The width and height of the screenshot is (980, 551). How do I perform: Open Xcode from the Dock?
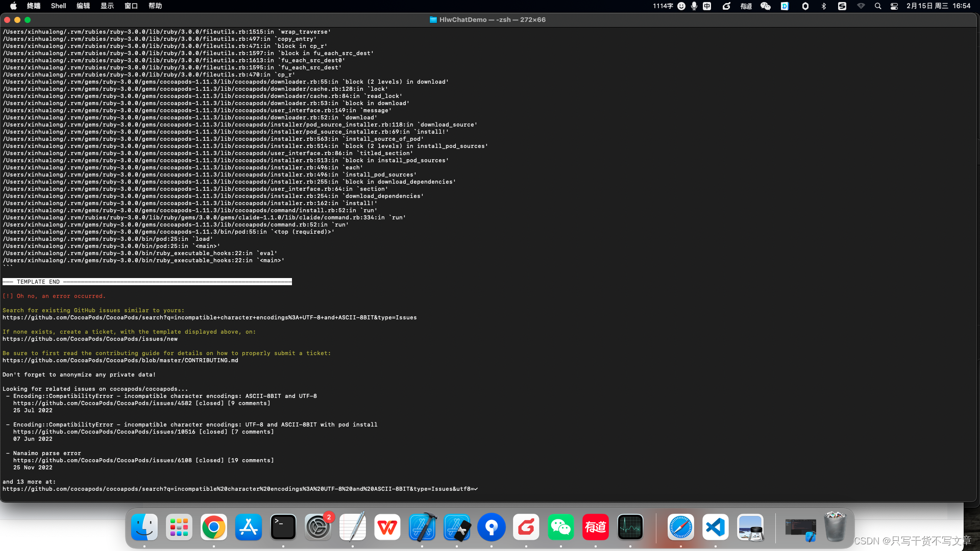coord(422,527)
